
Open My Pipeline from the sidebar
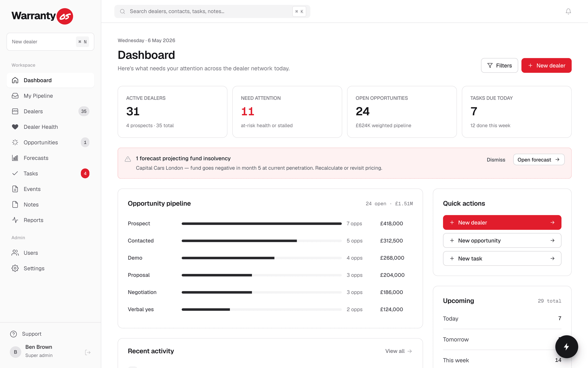(x=50, y=96)
